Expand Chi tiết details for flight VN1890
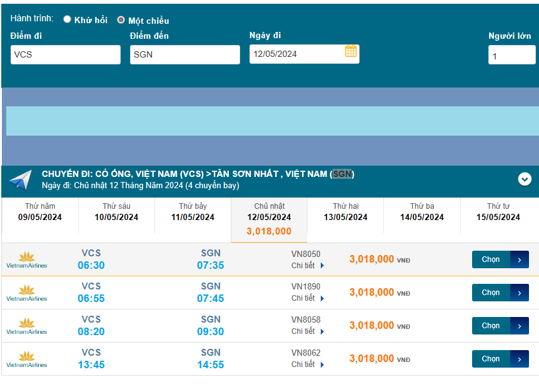539x392 pixels. 308,298
